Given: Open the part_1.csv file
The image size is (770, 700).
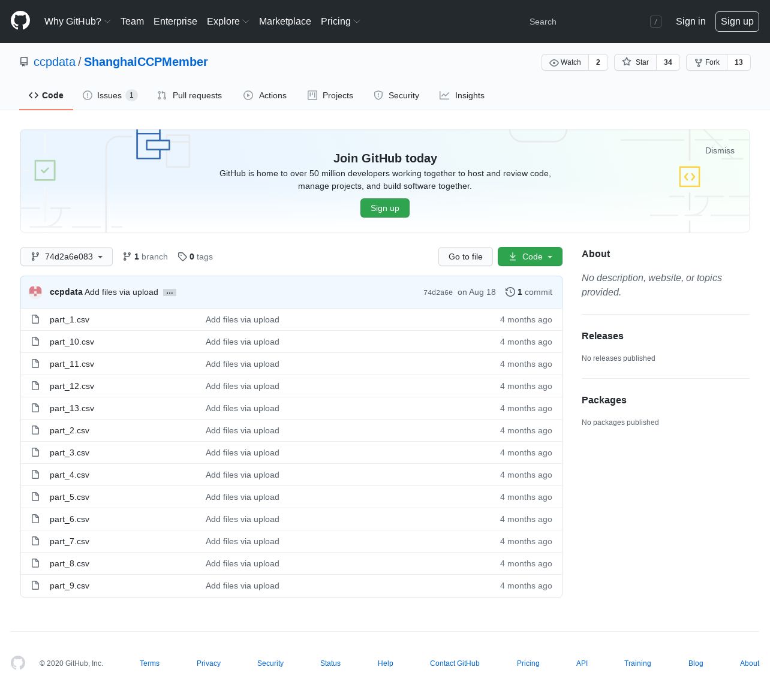Looking at the screenshot, I should (x=70, y=320).
